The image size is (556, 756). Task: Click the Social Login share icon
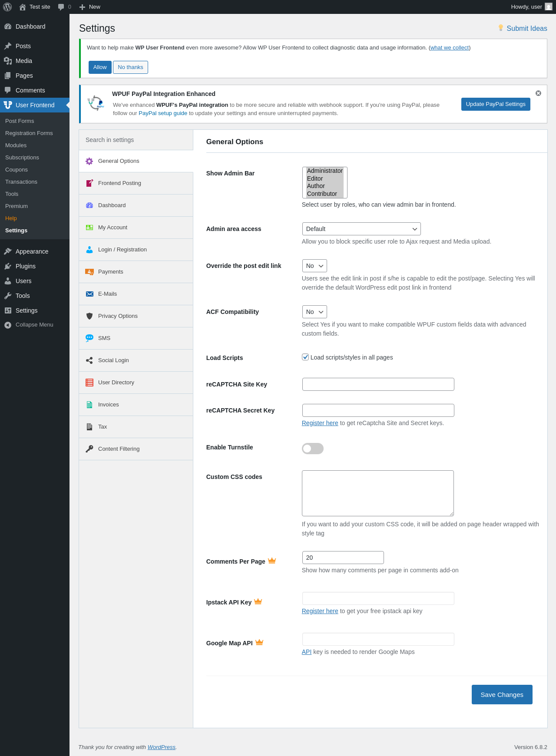pyautogui.click(x=89, y=360)
